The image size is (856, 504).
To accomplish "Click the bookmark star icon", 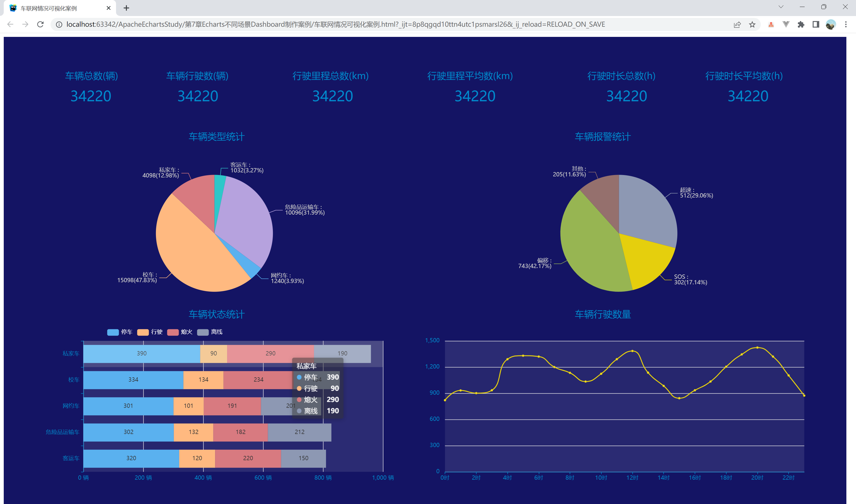I will tap(752, 25).
